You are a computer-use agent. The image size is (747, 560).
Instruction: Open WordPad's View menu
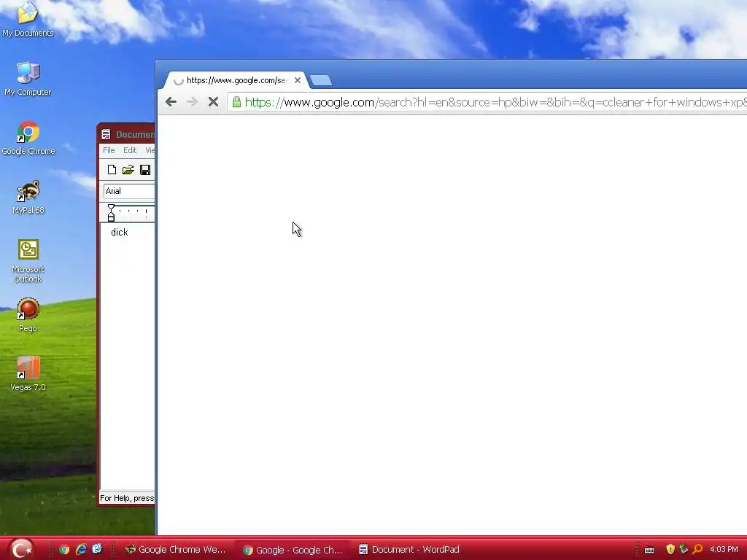pos(150,150)
